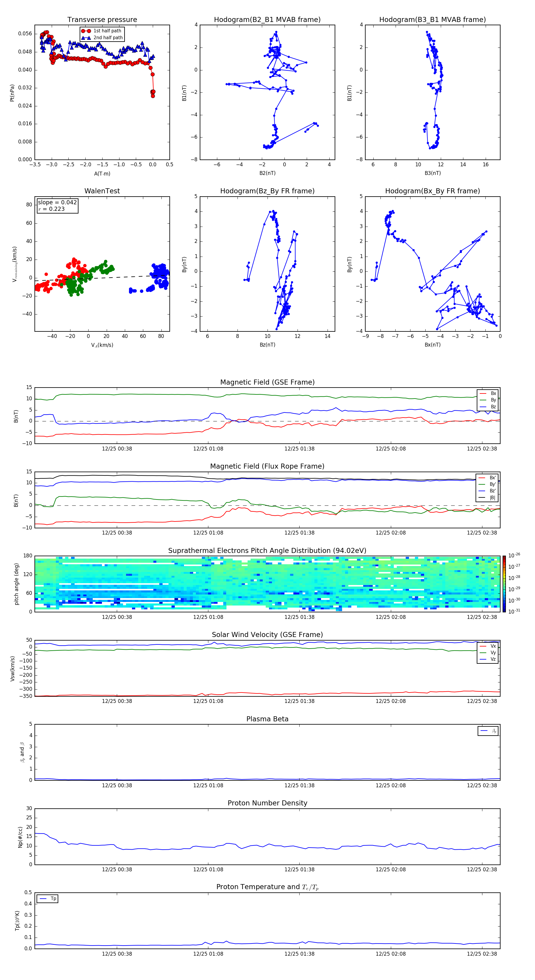Click the 'V_A(km/s)' x-axis label
The image size is (535, 980).
tap(102, 345)
